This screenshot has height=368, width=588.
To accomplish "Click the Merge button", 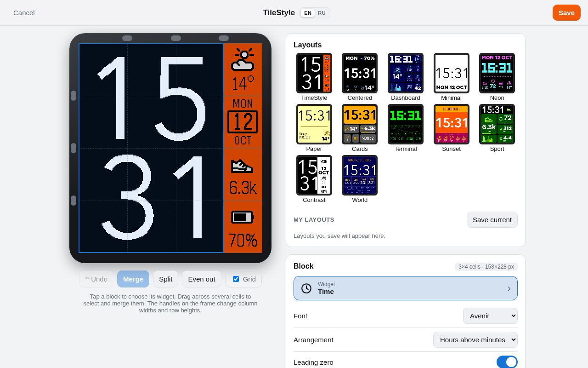I will (133, 279).
